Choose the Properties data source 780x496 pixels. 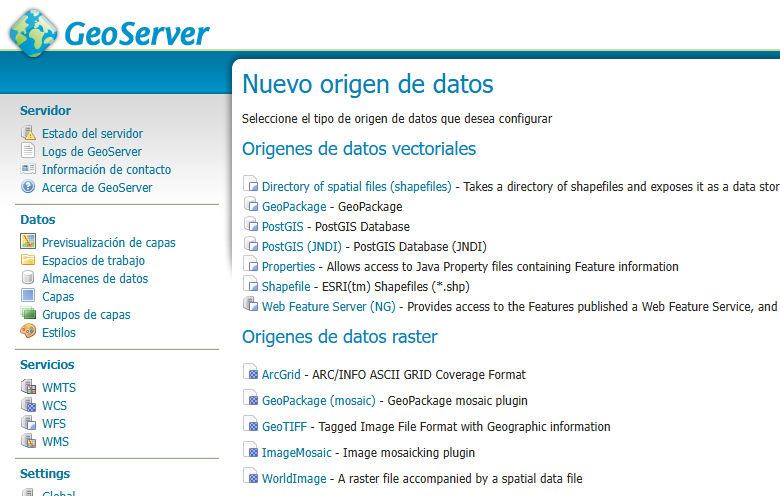(x=289, y=267)
